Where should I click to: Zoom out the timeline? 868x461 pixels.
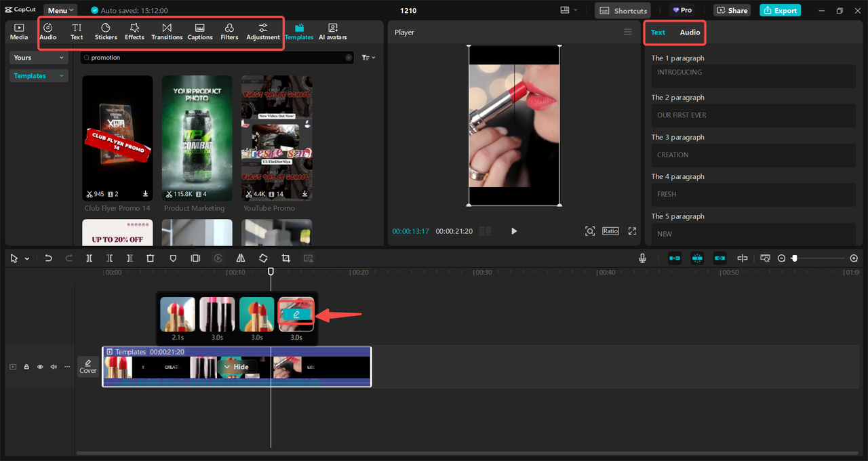tap(781, 258)
